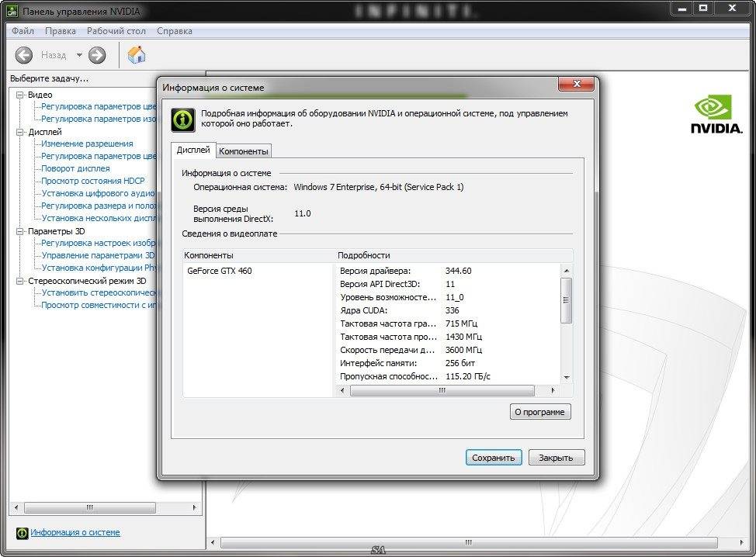Click the Ядра CUDA row

449,310
